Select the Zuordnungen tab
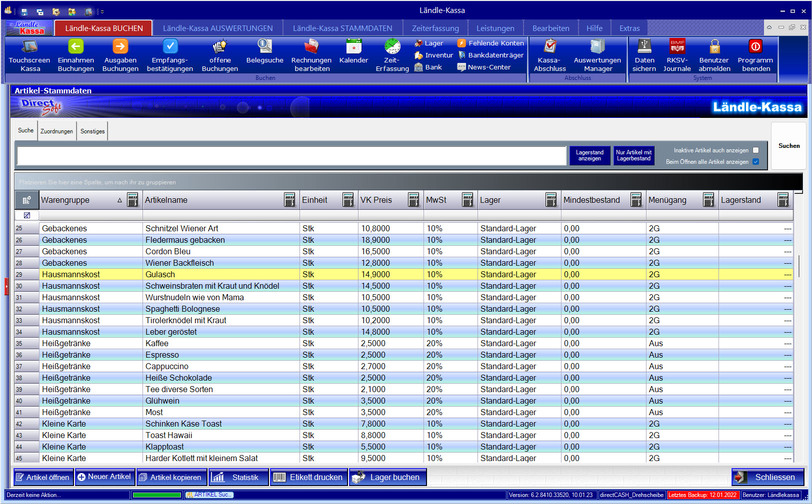812x504 pixels. coord(56,131)
